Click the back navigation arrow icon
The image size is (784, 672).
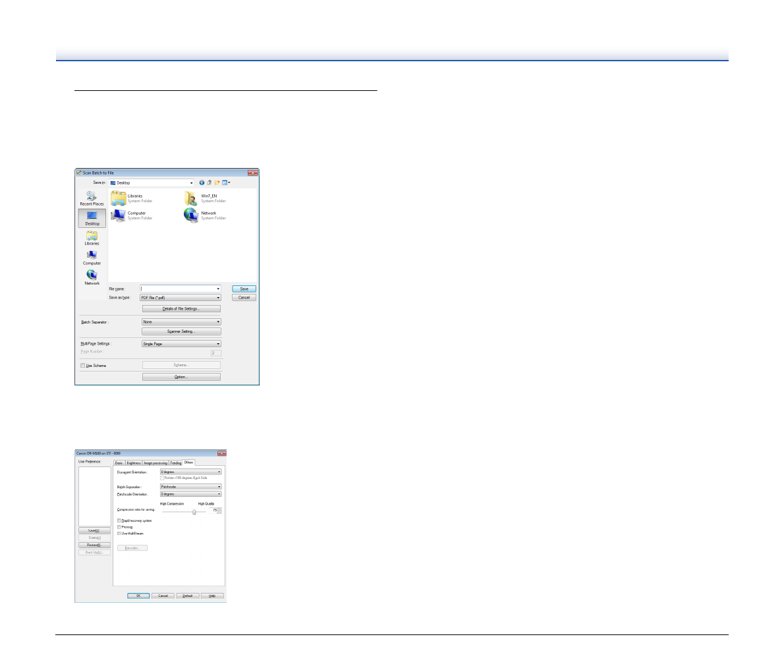[202, 182]
